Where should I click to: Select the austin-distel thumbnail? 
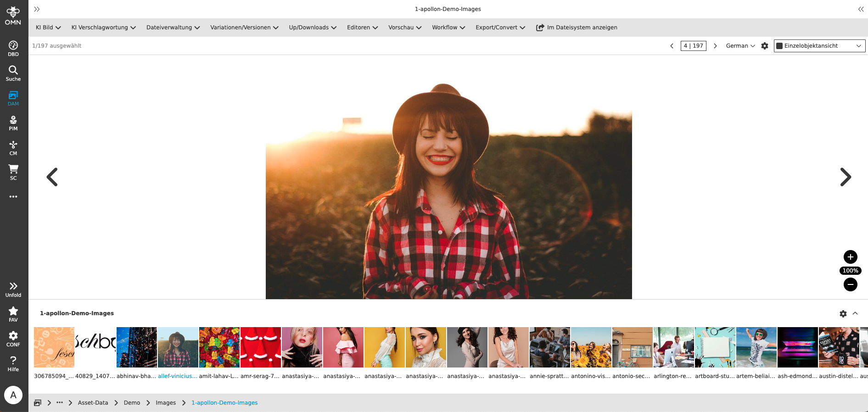(839, 347)
